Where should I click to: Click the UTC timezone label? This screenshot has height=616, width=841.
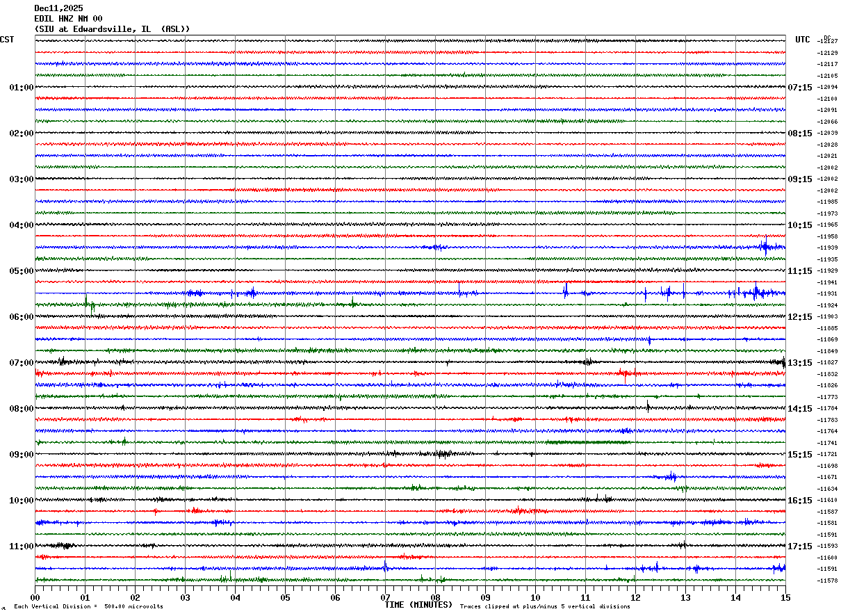click(803, 40)
